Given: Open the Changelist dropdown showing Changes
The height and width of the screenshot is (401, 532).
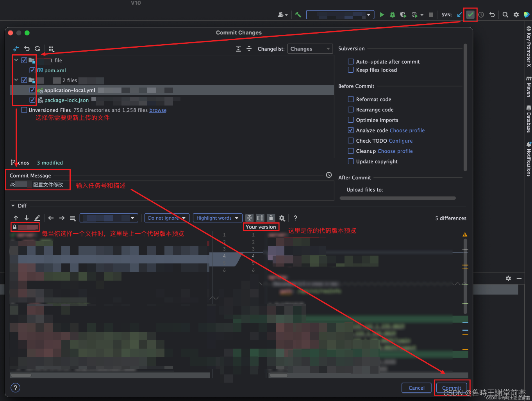Looking at the screenshot, I should tap(310, 48).
